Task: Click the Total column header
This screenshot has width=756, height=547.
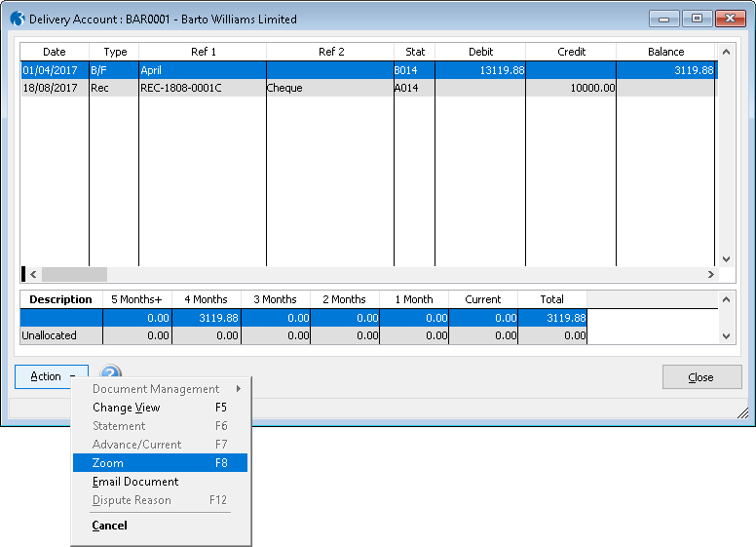Action: (x=552, y=299)
